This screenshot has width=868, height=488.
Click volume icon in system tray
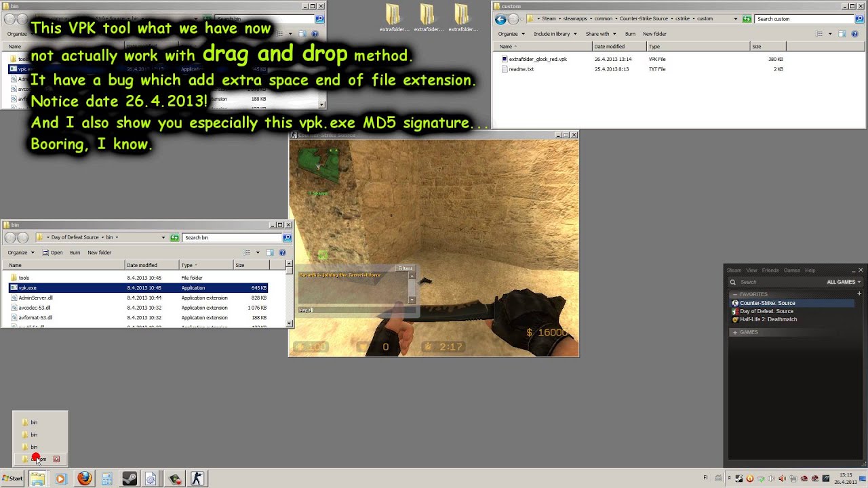point(771,479)
